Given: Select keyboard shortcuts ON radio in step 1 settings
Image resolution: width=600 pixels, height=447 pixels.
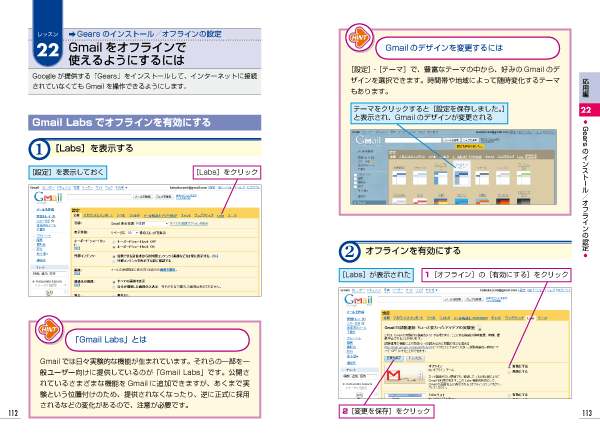Looking at the screenshot, I should point(114,247).
